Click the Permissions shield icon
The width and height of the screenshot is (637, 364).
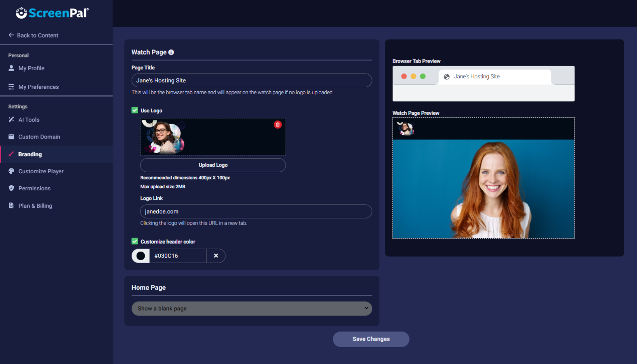(11, 188)
